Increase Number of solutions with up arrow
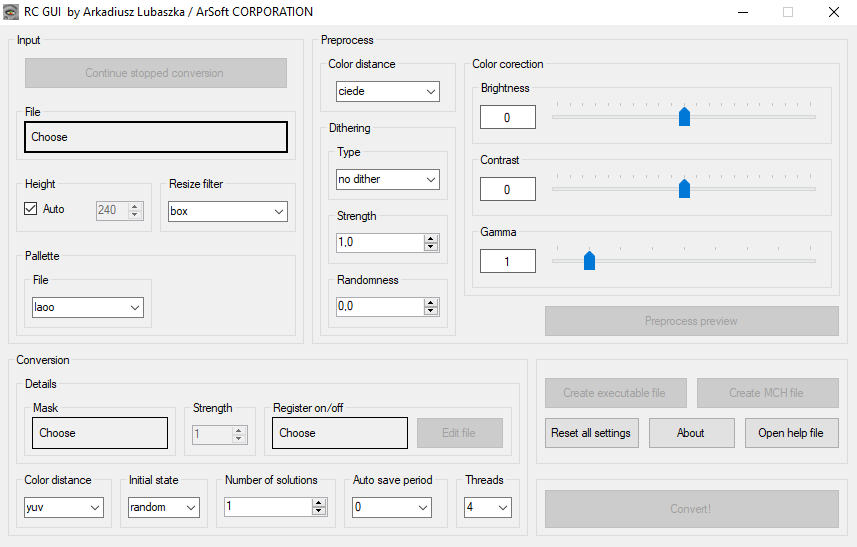857x547 pixels. [319, 503]
